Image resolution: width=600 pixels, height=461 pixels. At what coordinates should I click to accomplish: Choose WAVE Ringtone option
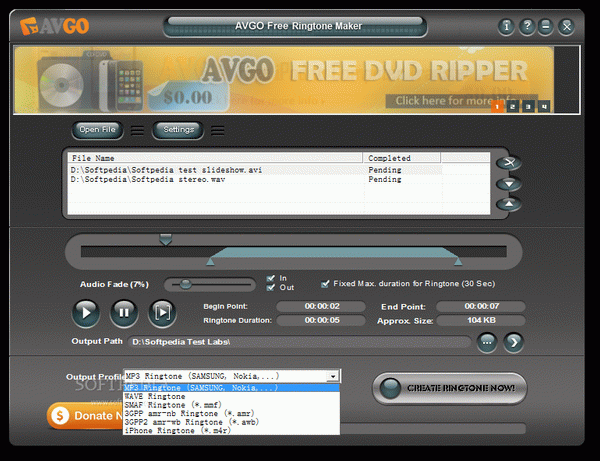pos(232,397)
